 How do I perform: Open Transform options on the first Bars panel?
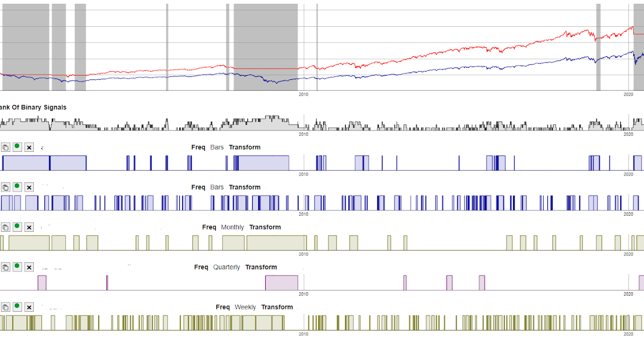(245, 147)
